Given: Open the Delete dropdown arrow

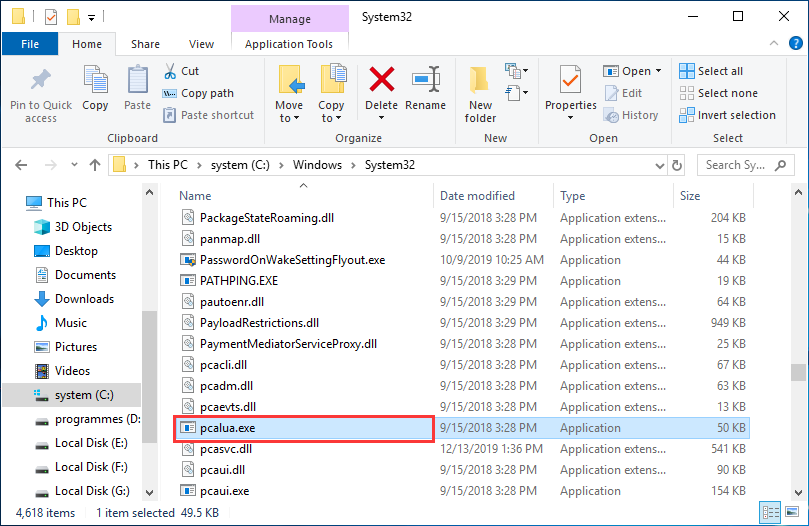Looking at the screenshot, I should click(x=381, y=118).
